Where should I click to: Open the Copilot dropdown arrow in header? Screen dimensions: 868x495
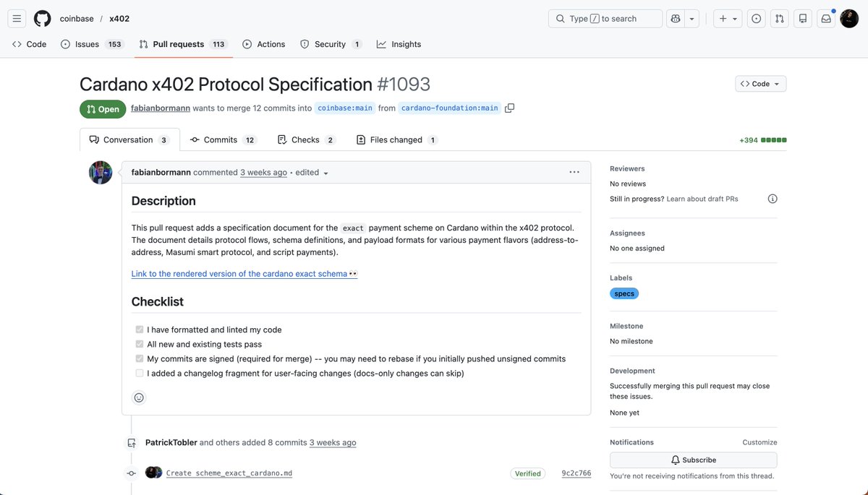click(692, 18)
